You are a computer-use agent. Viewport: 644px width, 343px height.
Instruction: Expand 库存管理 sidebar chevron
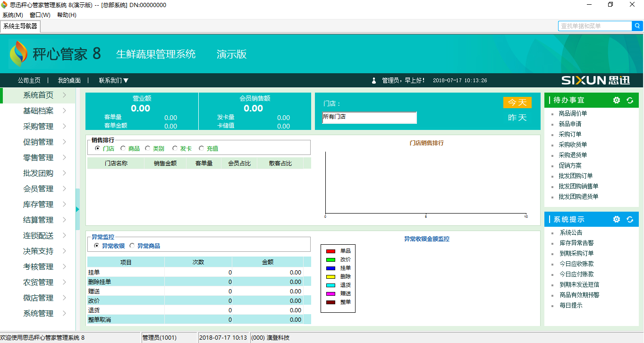pyautogui.click(x=64, y=205)
